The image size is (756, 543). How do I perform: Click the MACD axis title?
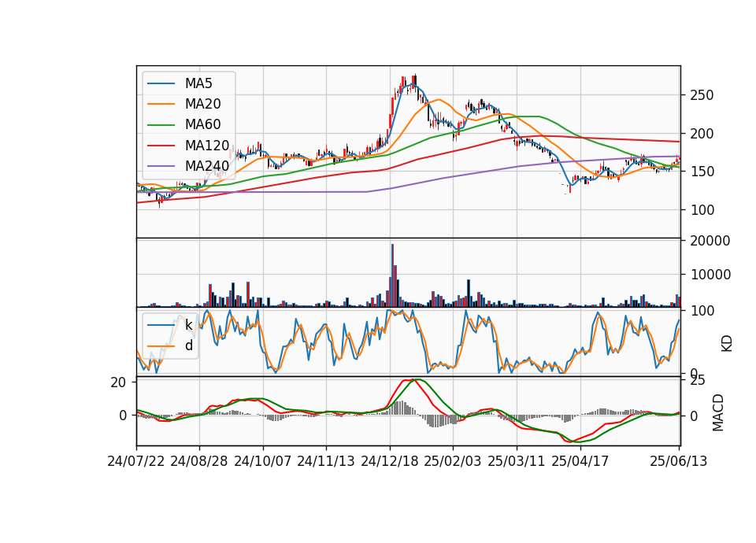[718, 412]
